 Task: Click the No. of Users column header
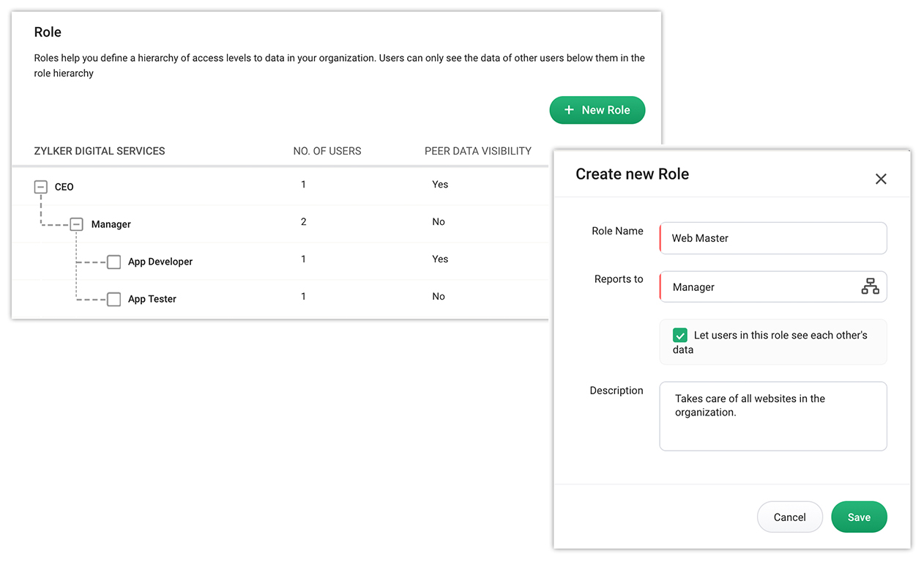[x=327, y=151]
